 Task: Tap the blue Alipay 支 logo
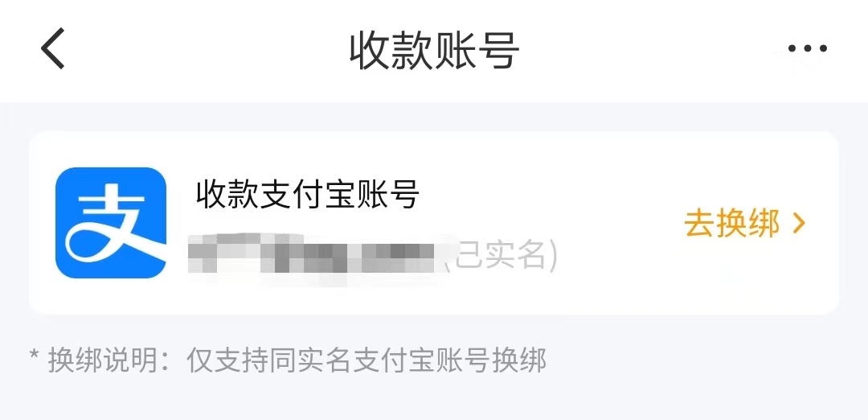click(111, 223)
